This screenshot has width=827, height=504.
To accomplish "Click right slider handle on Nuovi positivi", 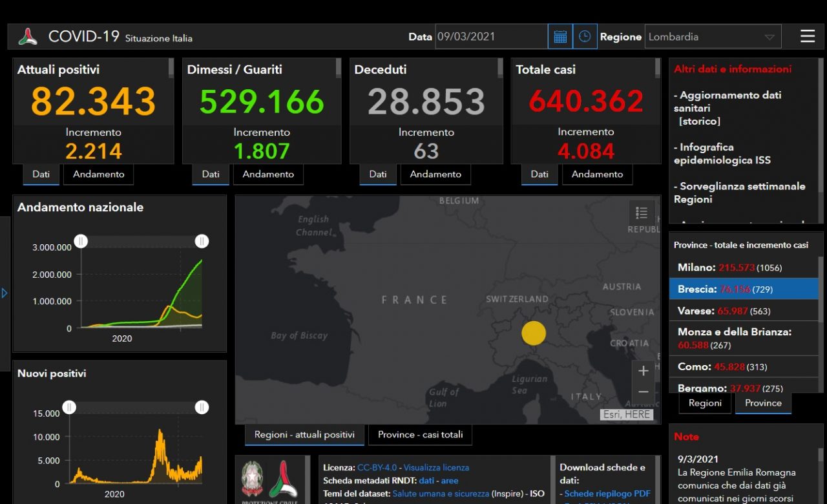I will [202, 407].
